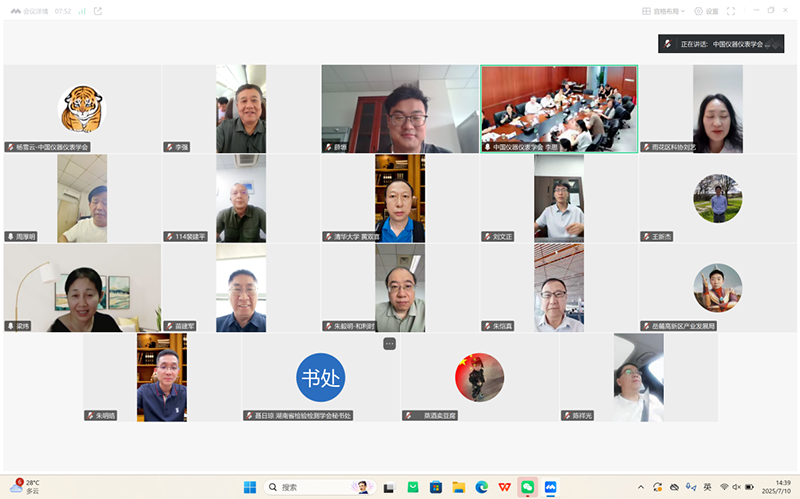Open three-dot options on 书处 tile
The height and width of the screenshot is (499, 800).
pyautogui.click(x=389, y=343)
